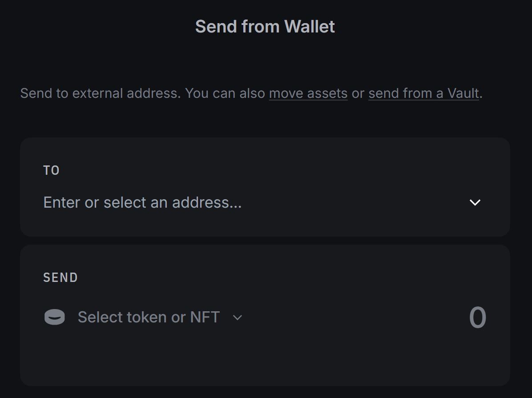Viewport: 532px width, 398px height.
Task: Click the "Send to external address." text
Action: pyautogui.click(x=101, y=93)
